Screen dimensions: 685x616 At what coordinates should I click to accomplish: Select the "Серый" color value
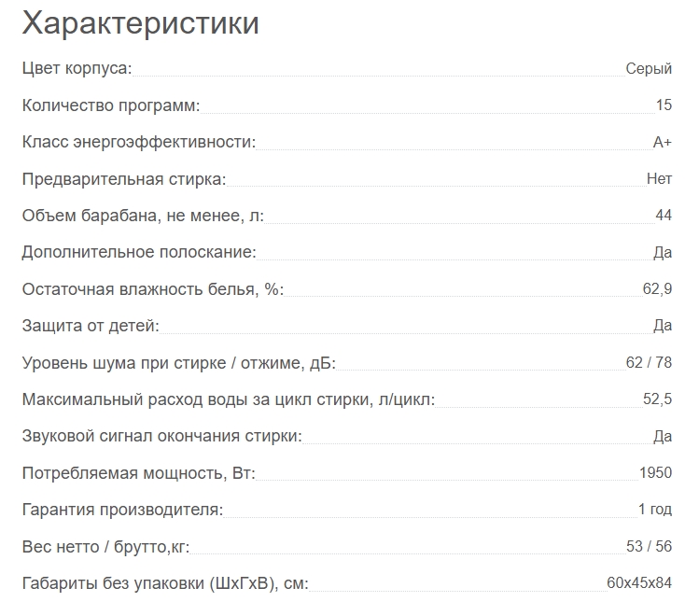649,69
